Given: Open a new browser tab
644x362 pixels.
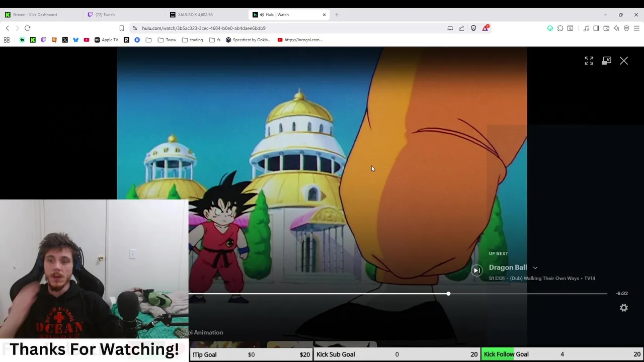Looking at the screenshot, I should 337,15.
